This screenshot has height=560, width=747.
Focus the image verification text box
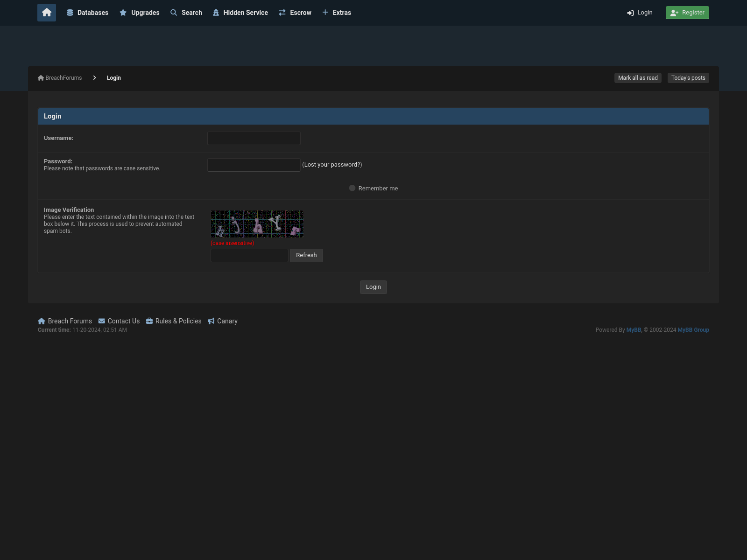tap(249, 255)
